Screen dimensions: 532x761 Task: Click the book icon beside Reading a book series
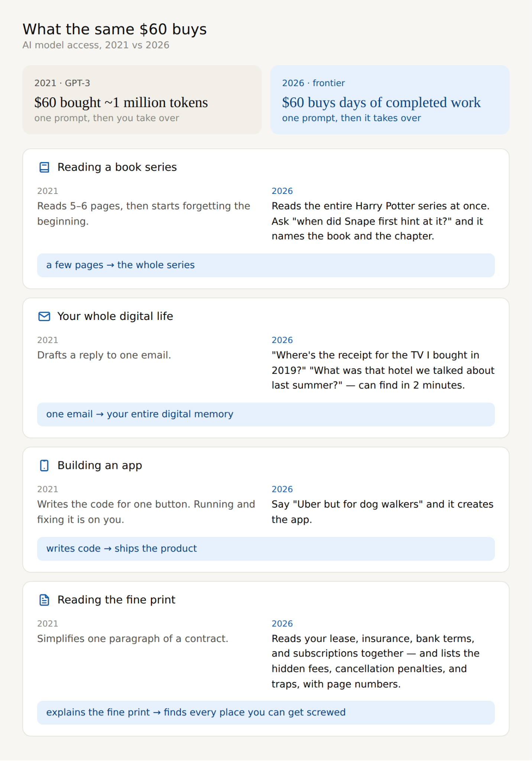pos(44,167)
